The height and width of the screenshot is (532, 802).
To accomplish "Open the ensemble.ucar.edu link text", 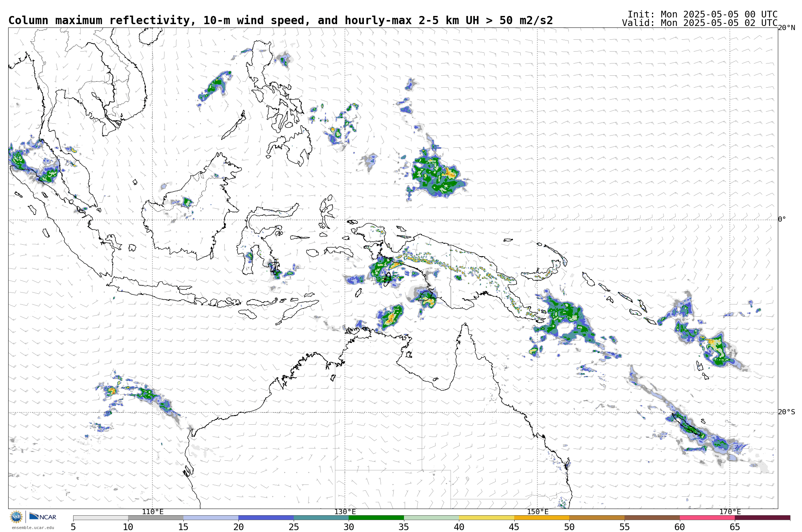I will click(33, 528).
